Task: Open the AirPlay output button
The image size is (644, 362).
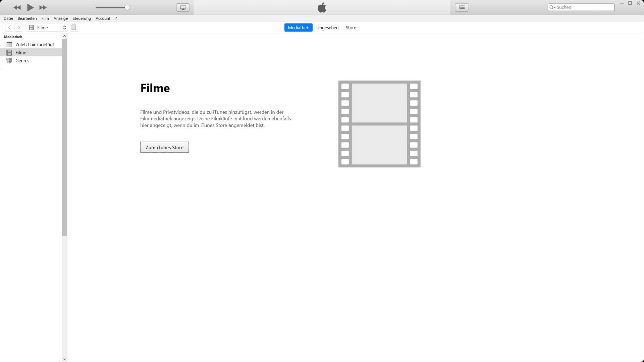Action: [x=183, y=7]
